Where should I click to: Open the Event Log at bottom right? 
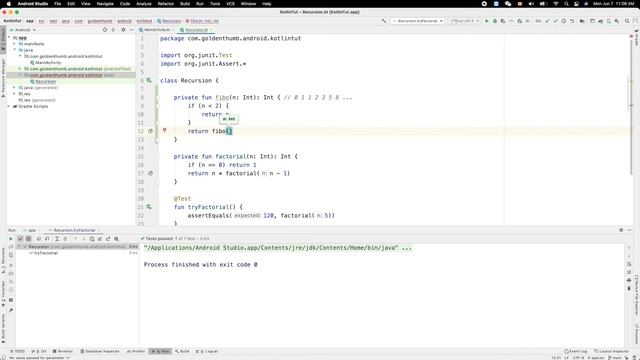tap(576, 351)
